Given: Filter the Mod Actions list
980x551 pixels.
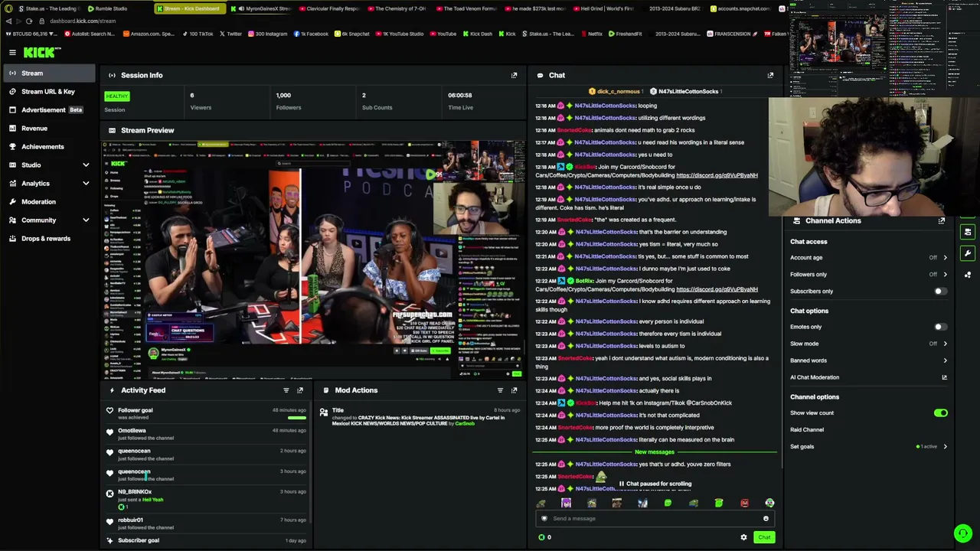Looking at the screenshot, I should (x=500, y=390).
